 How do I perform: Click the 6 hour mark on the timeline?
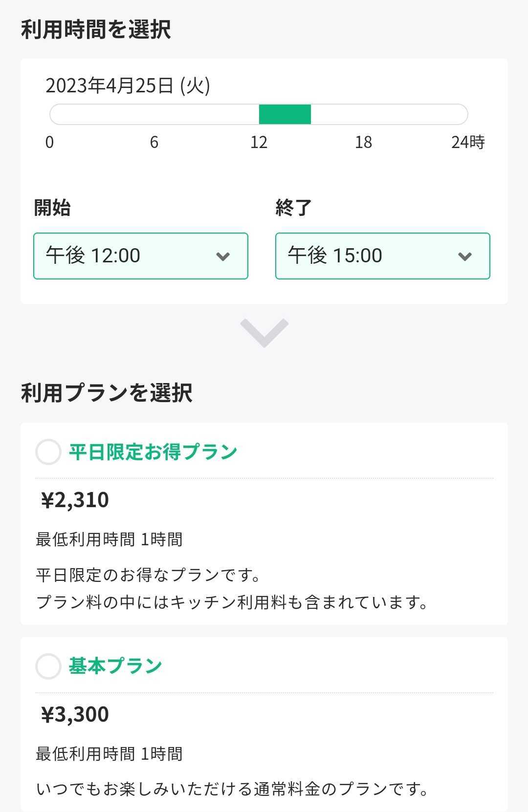tap(154, 142)
